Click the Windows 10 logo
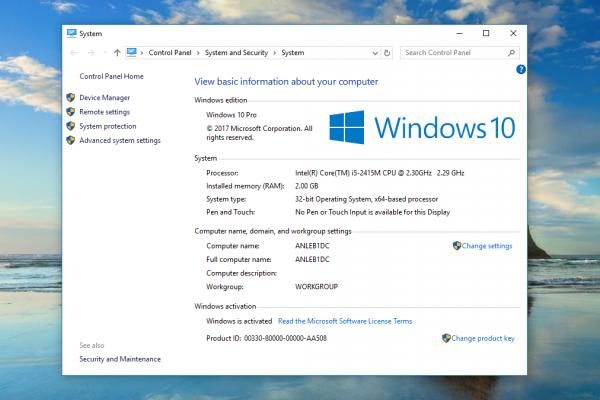The height and width of the screenshot is (400, 600). pos(422,127)
